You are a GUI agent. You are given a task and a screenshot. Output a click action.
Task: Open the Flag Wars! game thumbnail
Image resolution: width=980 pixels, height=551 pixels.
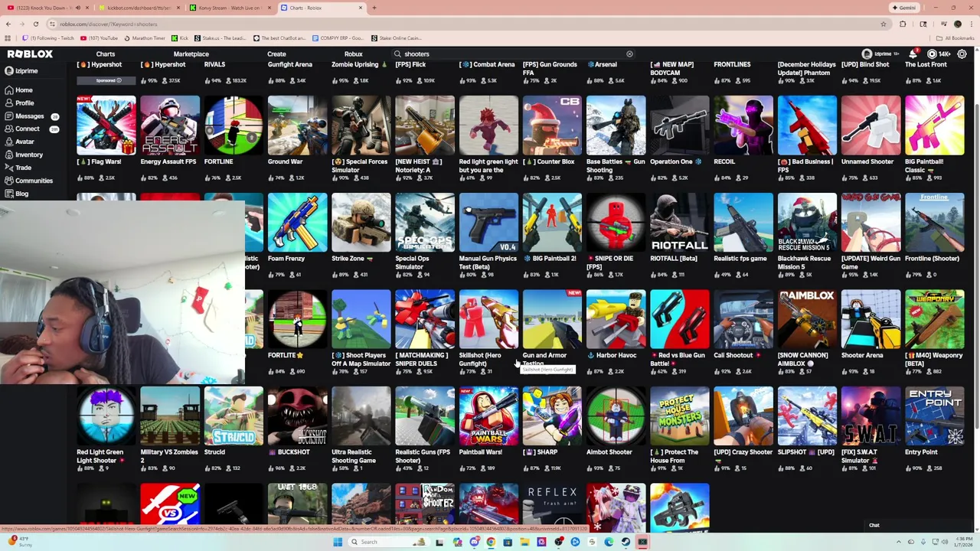coord(106,126)
